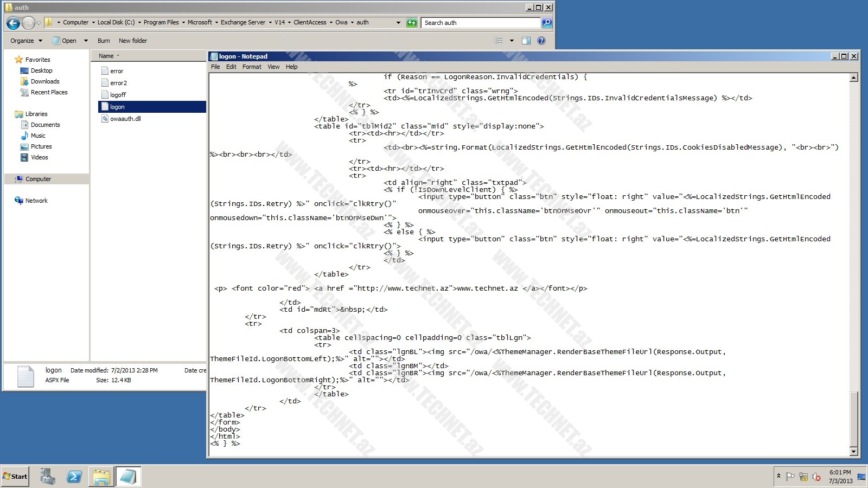Select the owaauth.dll file
This screenshot has width=868, height=488.
coord(125,119)
